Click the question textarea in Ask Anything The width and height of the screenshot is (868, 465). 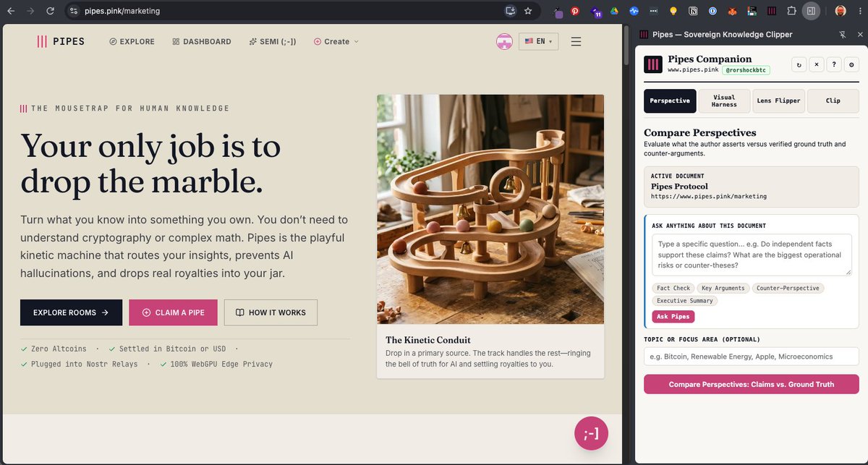click(752, 255)
